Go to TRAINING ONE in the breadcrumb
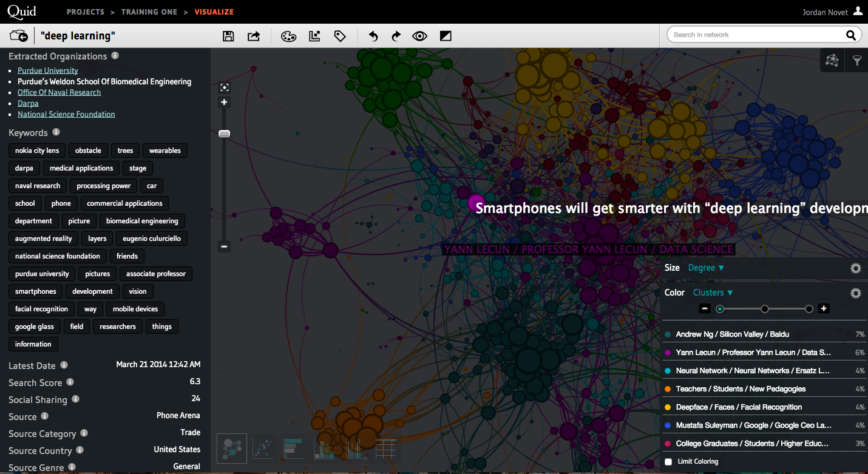868x474 pixels. [149, 12]
